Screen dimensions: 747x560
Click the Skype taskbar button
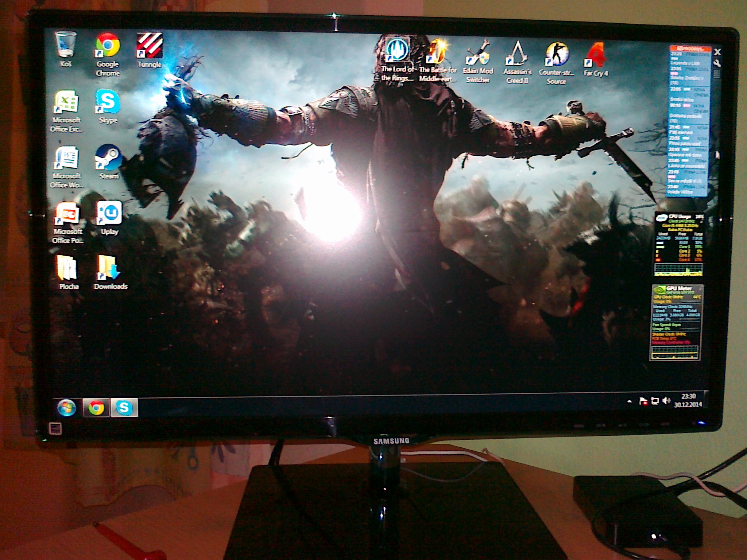pos(124,407)
